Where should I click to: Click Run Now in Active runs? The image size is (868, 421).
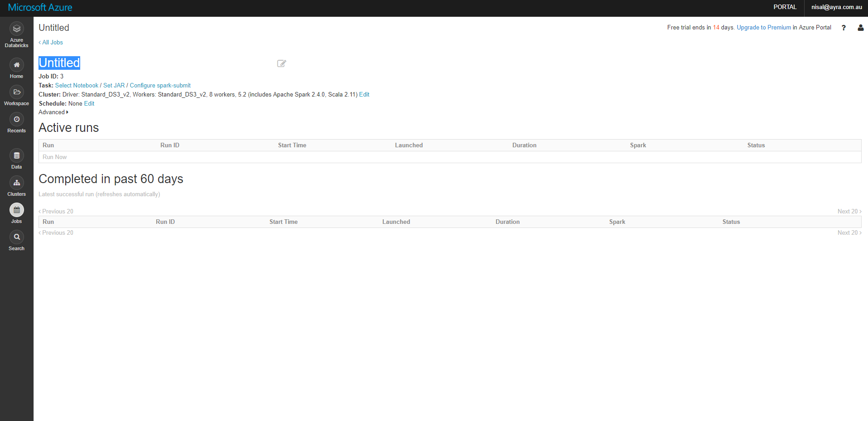pos(54,157)
